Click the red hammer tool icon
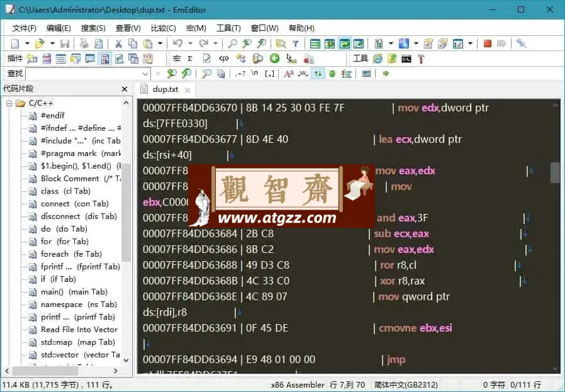The width and height of the screenshot is (565, 392). pos(421,59)
